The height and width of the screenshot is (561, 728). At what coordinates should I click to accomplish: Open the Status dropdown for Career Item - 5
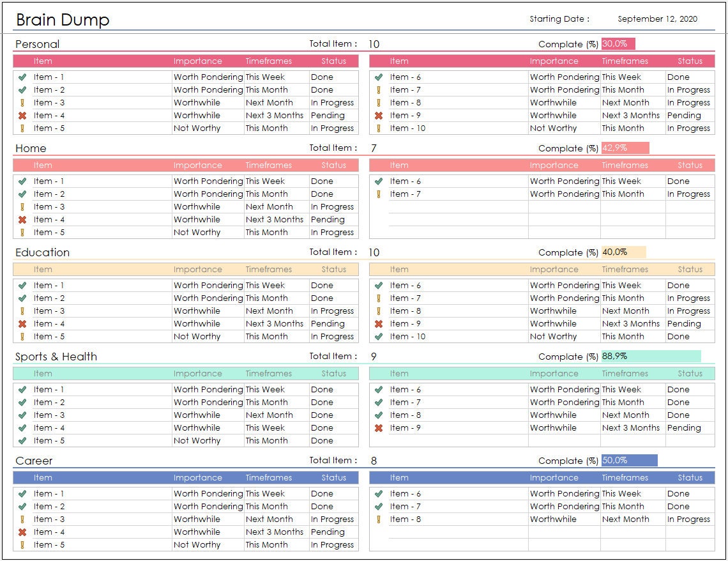pos(333,544)
